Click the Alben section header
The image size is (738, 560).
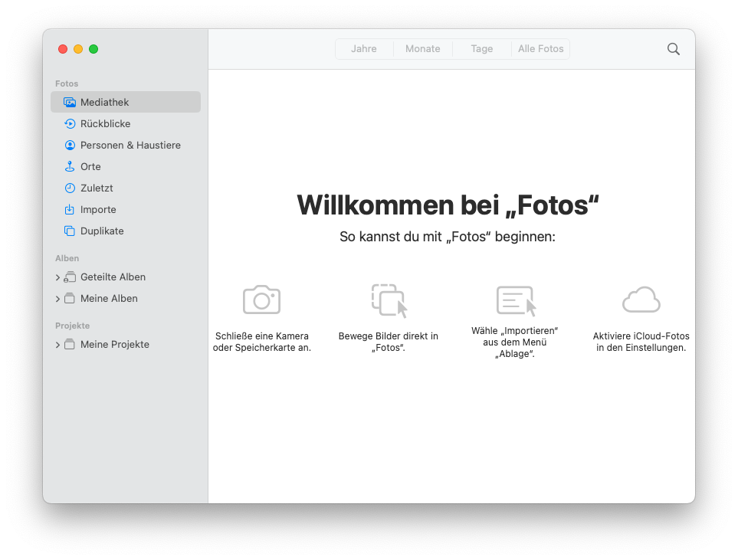coord(67,258)
